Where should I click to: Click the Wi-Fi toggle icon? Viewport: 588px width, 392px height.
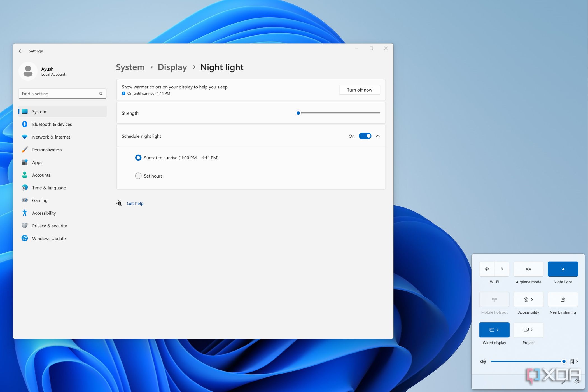[x=487, y=269]
